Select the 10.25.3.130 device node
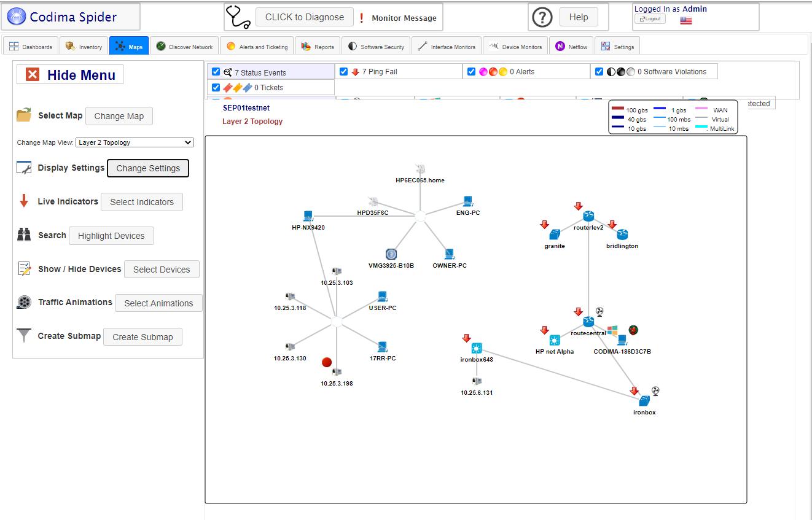Viewport: 812px width, 520px height. [291, 347]
